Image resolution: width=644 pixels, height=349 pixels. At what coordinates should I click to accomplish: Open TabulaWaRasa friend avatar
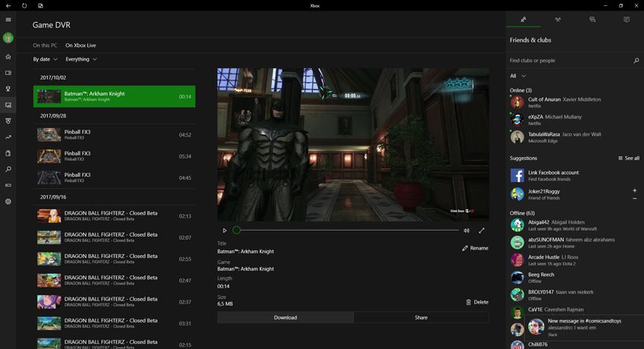coord(517,137)
